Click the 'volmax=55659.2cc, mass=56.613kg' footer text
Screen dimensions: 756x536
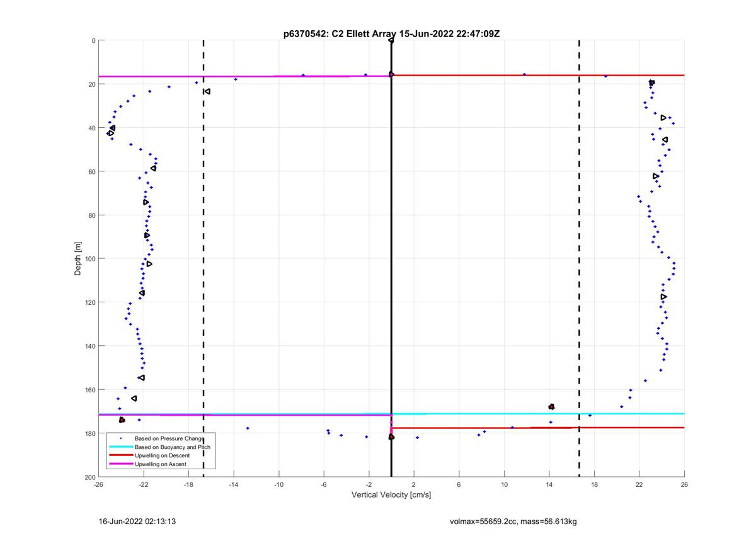(x=513, y=522)
